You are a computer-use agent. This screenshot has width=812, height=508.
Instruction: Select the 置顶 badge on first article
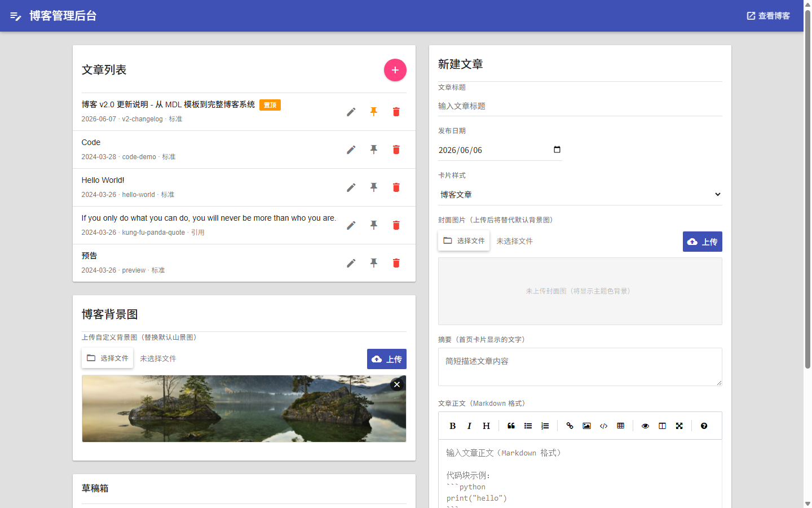point(270,105)
